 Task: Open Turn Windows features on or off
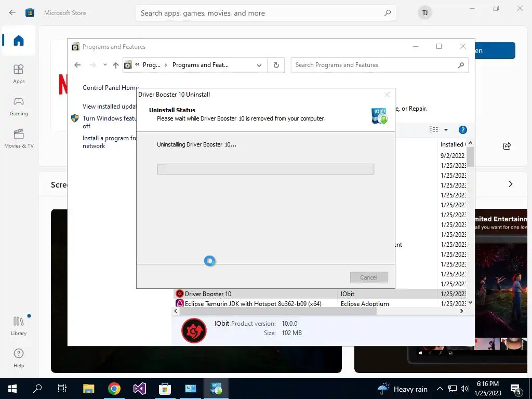[109, 122]
